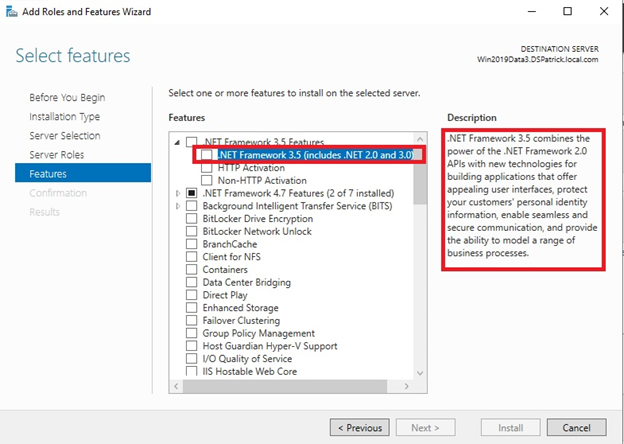Click the features list scroll up arrow
Screen dimensions: 624x444
tap(420, 139)
